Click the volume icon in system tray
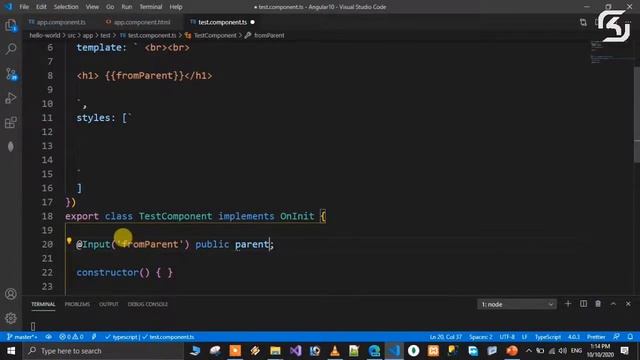The height and width of the screenshot is (360, 640). coord(562,351)
